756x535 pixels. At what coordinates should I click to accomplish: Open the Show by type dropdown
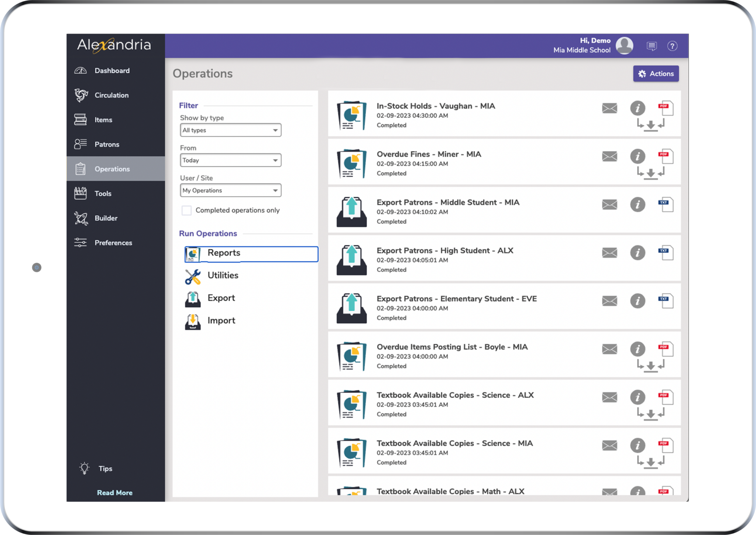point(230,130)
